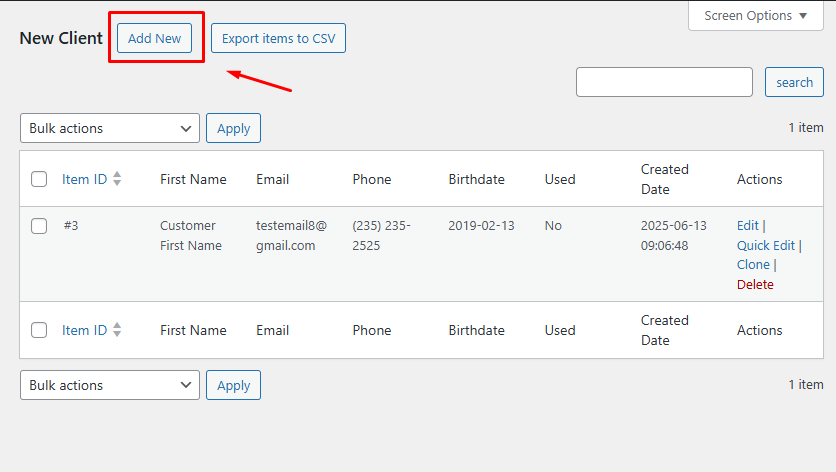Open Edit link for item #3
Screen dimensions: 836x472
point(747,226)
